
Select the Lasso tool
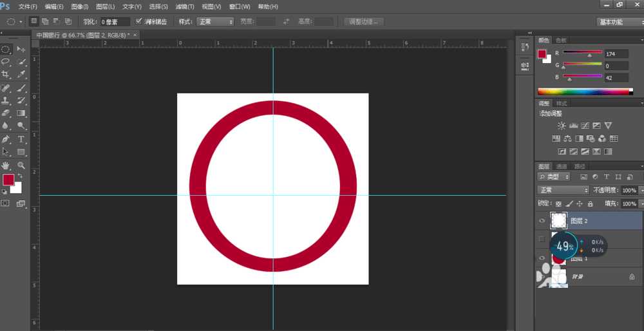point(6,62)
